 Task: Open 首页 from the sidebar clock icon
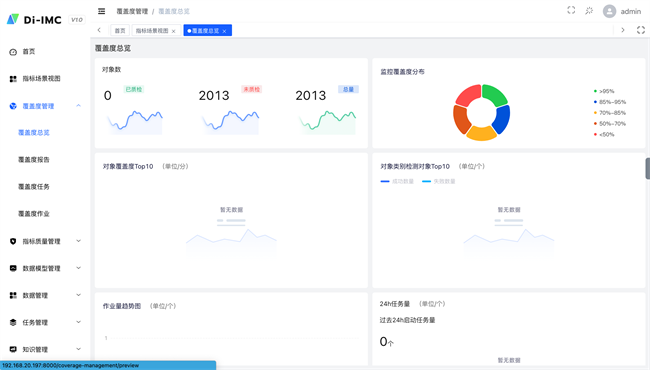pos(13,52)
